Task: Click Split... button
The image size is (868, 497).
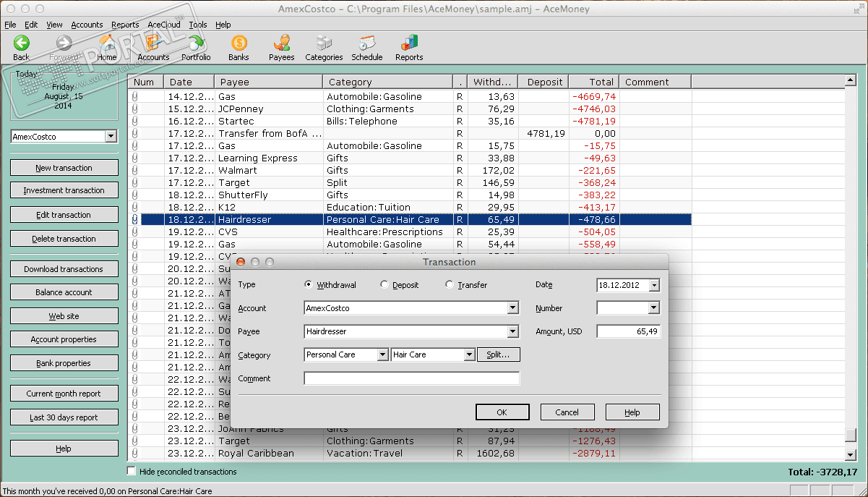Action: click(498, 354)
